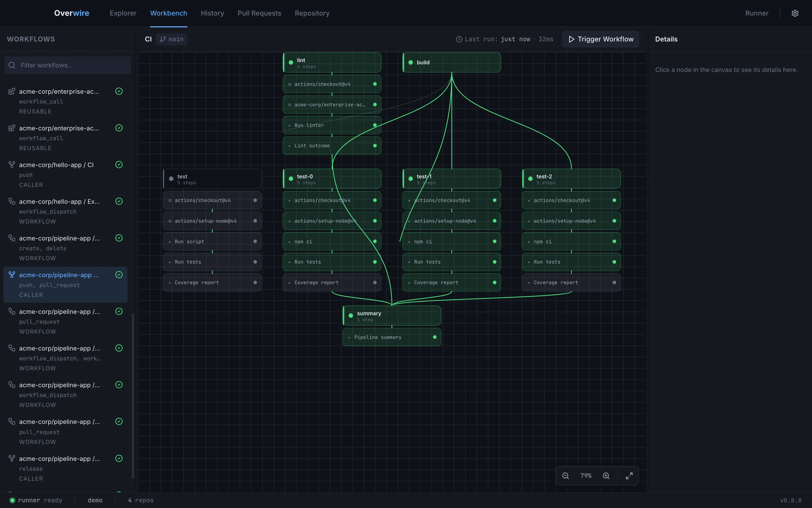The image size is (812, 508).
Task: Click the green runner ready status dot
Action: coord(12,500)
